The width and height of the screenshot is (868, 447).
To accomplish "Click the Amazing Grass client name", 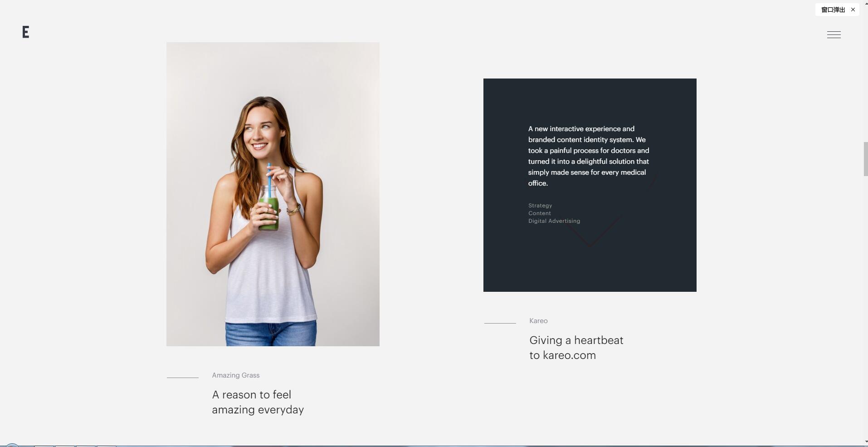I will [236, 375].
